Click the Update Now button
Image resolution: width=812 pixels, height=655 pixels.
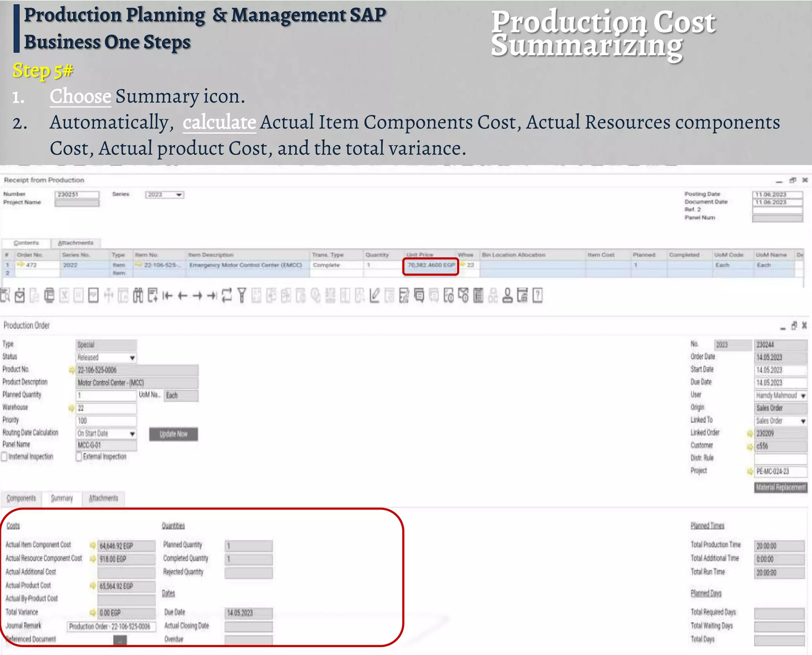coord(173,434)
